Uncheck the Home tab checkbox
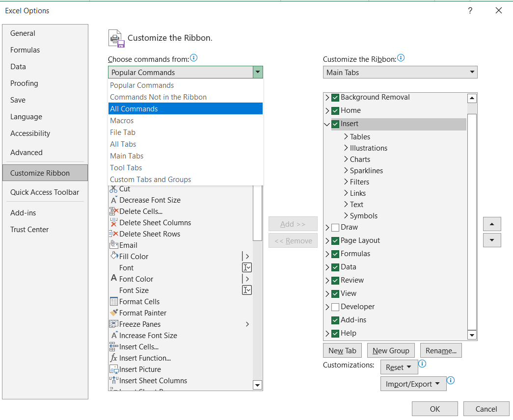Image resolution: width=513 pixels, height=420 pixels. (335, 110)
